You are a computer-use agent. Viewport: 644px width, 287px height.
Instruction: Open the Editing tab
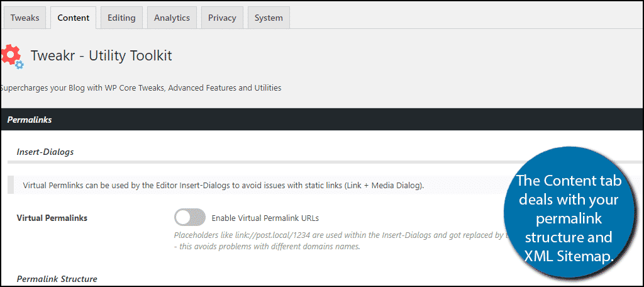click(121, 18)
